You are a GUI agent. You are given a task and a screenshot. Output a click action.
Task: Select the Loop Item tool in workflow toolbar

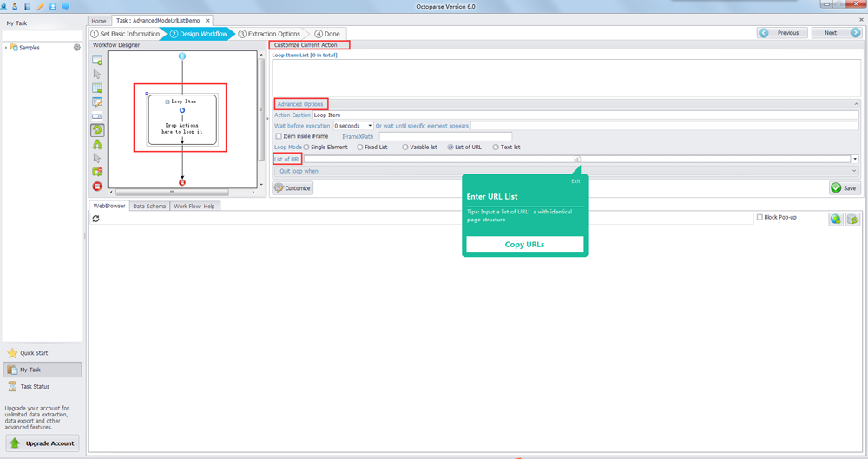click(97, 130)
